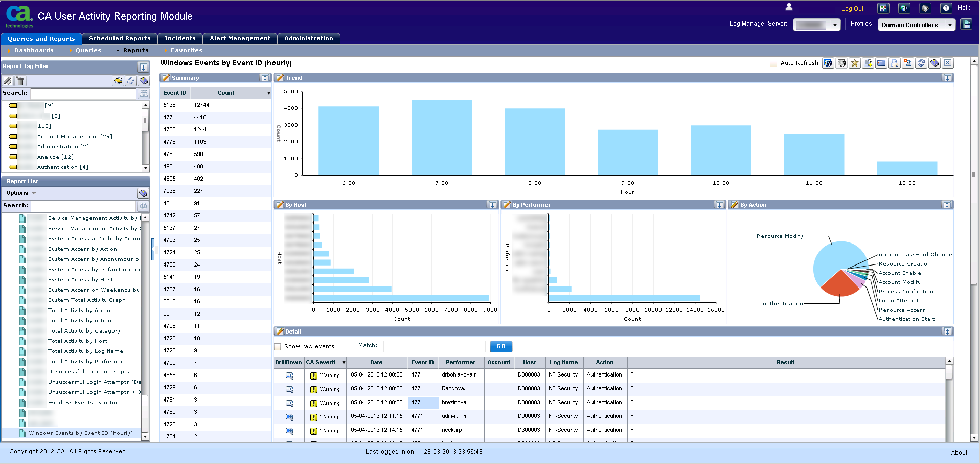
Task: Click the Report List search field
Action: click(x=83, y=206)
